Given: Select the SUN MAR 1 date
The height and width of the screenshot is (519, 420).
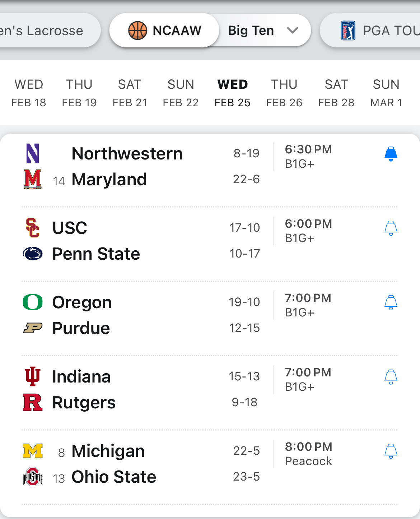Looking at the screenshot, I should [x=386, y=93].
